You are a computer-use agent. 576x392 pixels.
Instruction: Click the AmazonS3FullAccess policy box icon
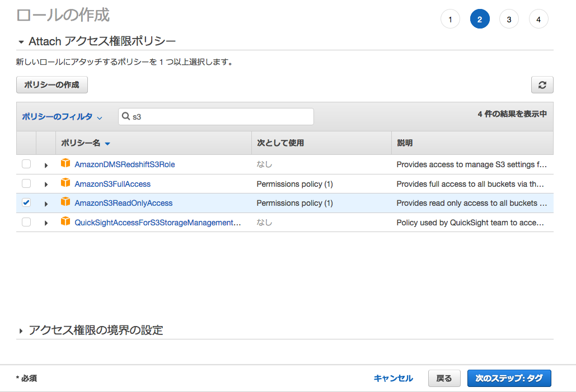[x=65, y=182]
